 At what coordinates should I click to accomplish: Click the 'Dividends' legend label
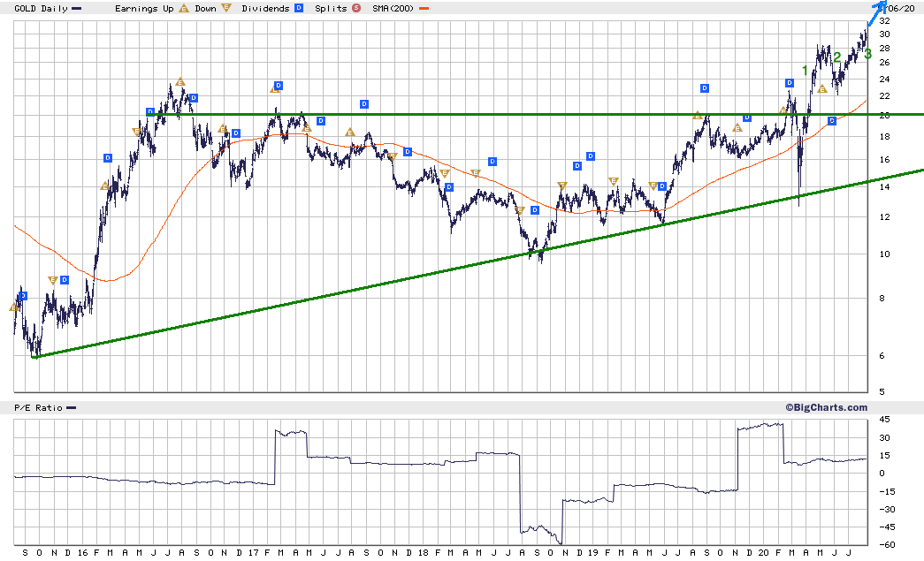(266, 9)
